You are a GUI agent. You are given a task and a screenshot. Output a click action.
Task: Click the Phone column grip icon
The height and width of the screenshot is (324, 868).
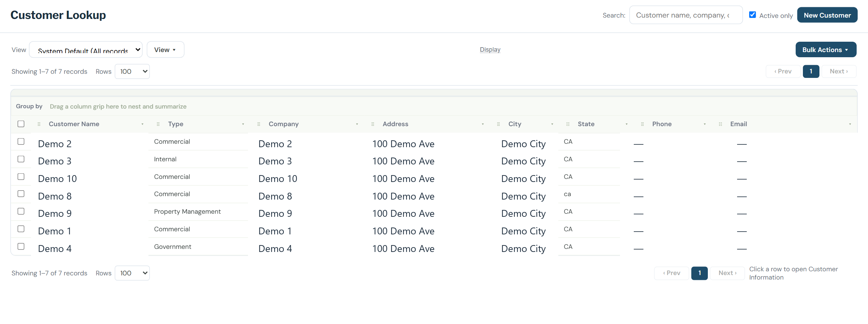(x=642, y=124)
